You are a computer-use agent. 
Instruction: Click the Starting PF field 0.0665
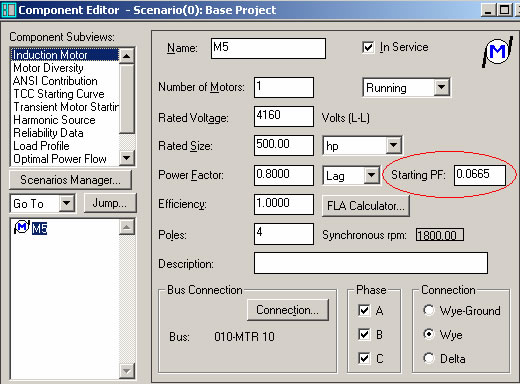pos(480,175)
